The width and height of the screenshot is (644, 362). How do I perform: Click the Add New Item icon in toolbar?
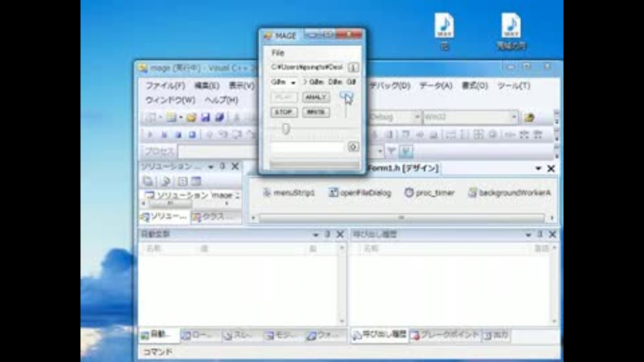pos(171,117)
